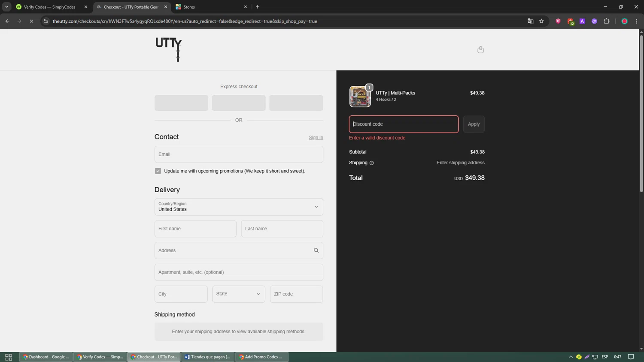Open the red shield extension icon
This screenshot has height=362, width=644.
[x=558, y=21]
